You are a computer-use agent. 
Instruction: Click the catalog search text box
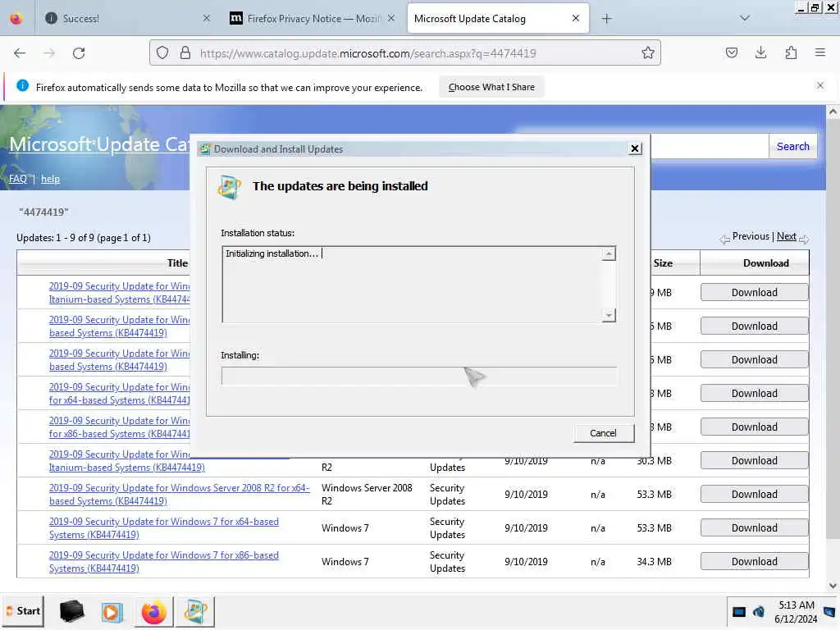click(710, 146)
